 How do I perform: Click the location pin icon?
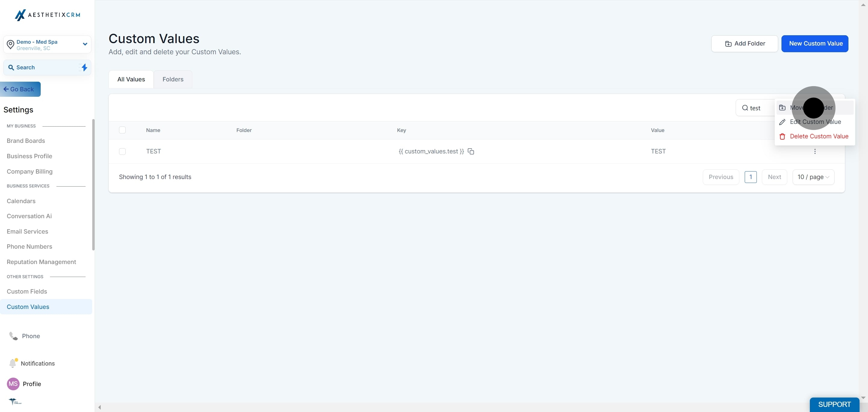11,45
